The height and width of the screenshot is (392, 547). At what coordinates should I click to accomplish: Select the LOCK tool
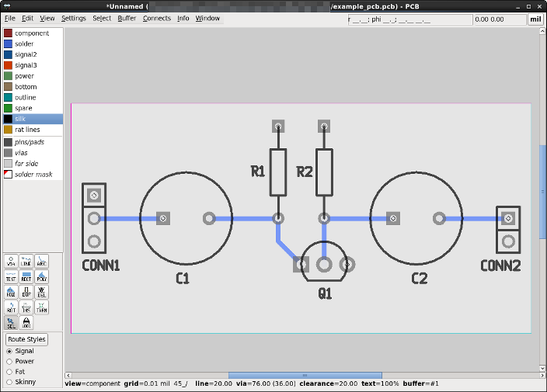26,323
